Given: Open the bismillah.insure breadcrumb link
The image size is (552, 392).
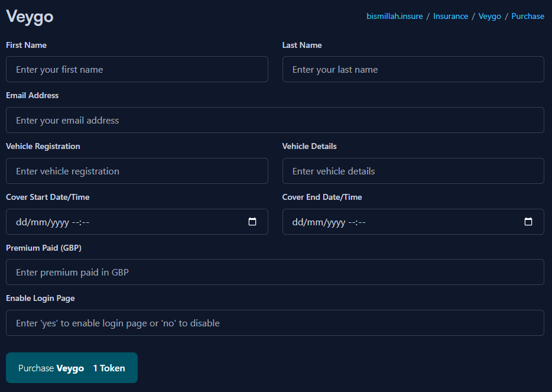Looking at the screenshot, I should pyautogui.click(x=394, y=16).
